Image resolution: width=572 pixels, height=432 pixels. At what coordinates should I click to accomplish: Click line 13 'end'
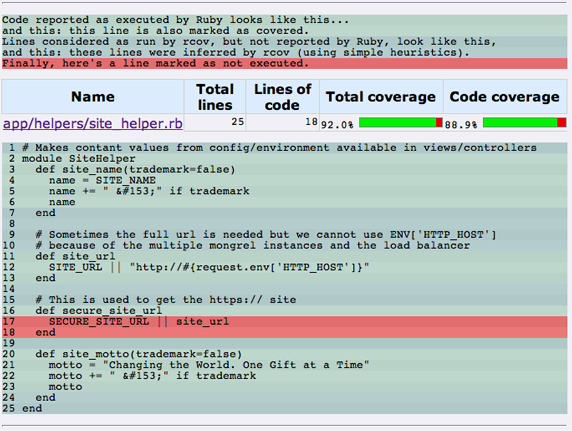[285, 278]
